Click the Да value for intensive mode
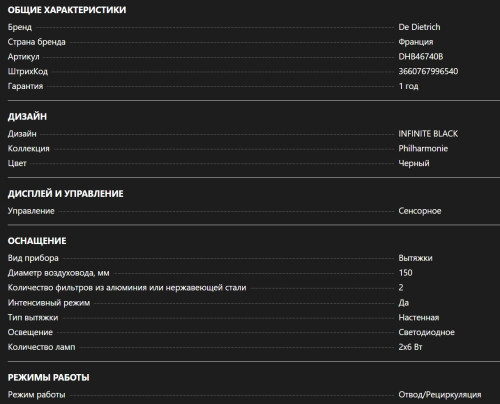The width and height of the screenshot is (500, 404). point(403,303)
